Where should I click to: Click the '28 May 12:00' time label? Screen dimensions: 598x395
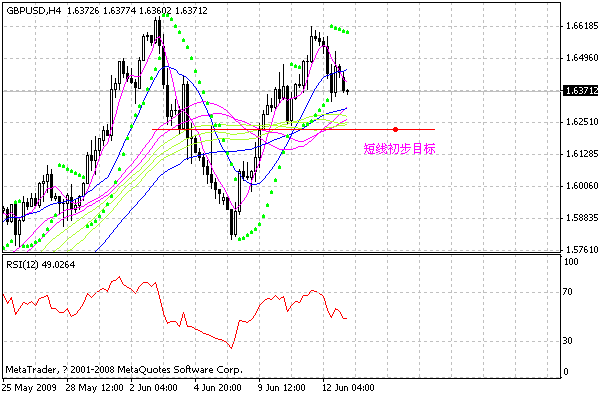click(x=95, y=388)
